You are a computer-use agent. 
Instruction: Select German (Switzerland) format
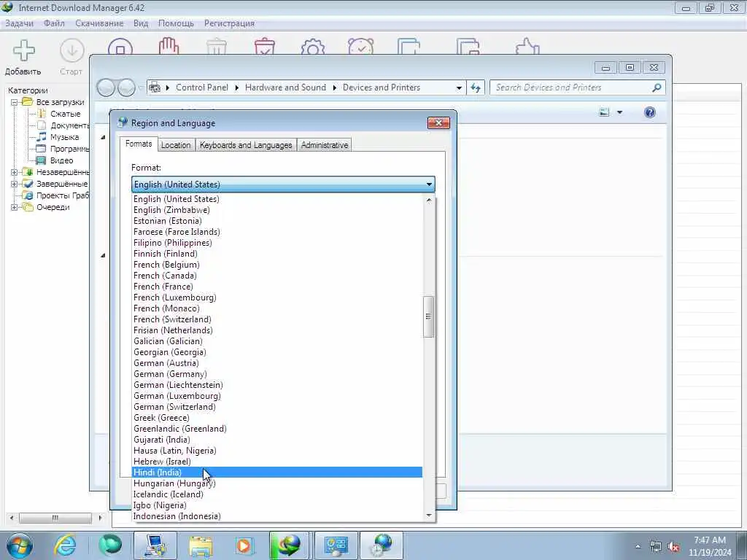pos(277,407)
